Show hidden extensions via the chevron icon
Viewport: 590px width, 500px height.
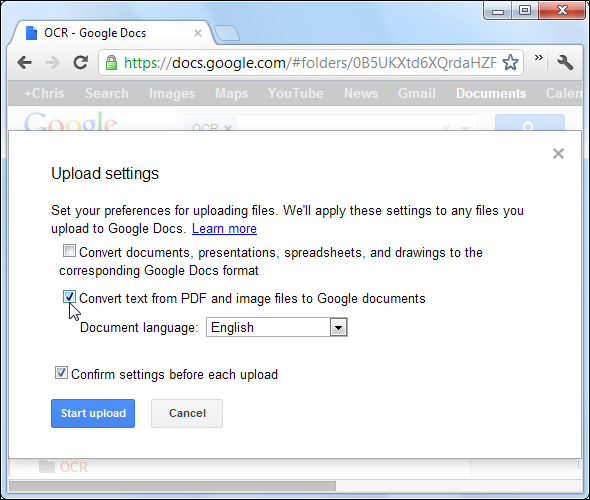click(x=539, y=58)
